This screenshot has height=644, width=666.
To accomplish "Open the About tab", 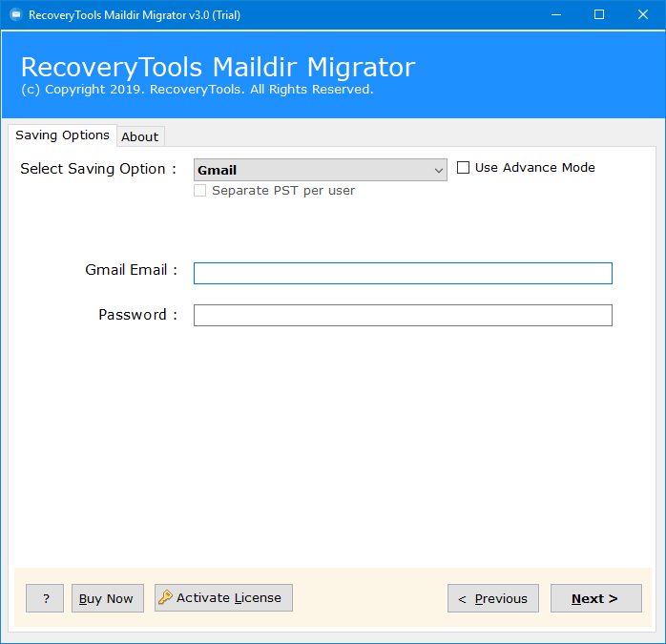I will (x=140, y=136).
